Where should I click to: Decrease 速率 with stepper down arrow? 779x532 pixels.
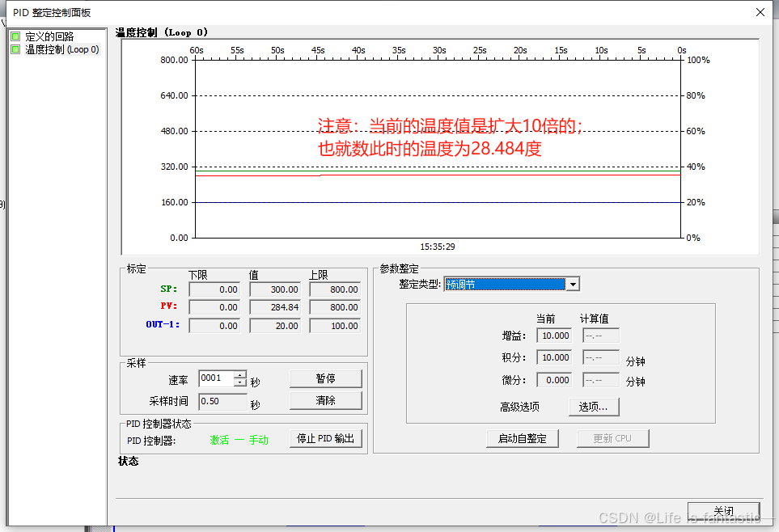coord(240,382)
